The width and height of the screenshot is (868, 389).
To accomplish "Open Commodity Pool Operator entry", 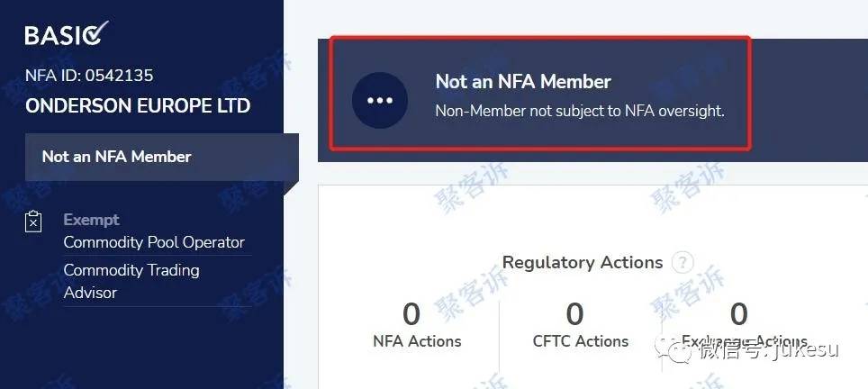I will 154,242.
